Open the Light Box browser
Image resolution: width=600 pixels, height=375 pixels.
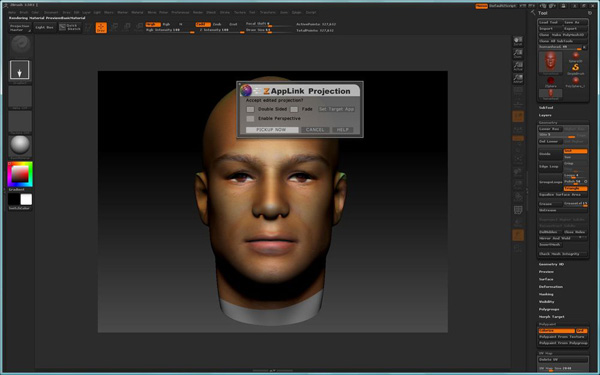[x=45, y=27]
